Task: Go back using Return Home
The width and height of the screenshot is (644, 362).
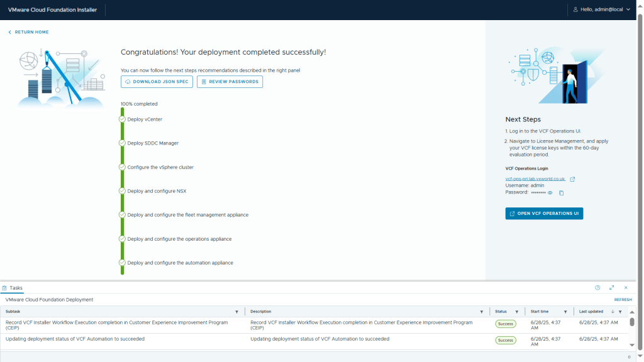Action: (x=28, y=32)
